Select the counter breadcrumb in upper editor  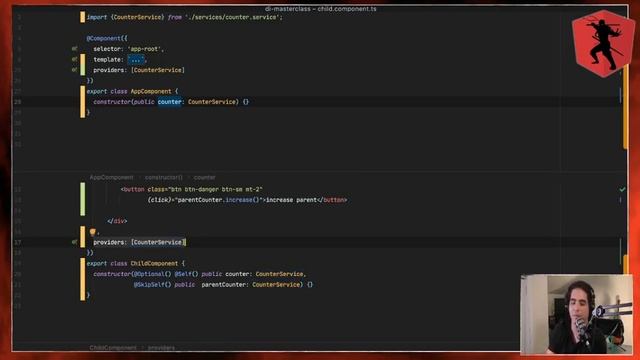coord(204,178)
